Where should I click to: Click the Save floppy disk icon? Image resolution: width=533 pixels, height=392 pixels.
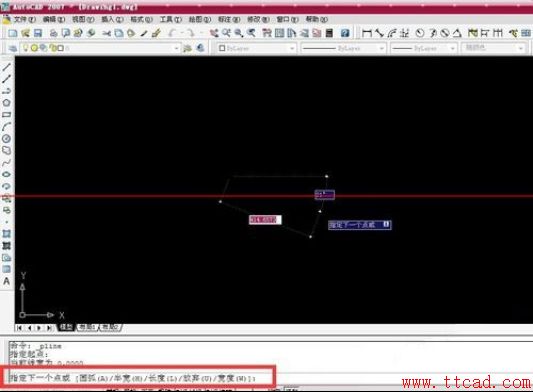click(38, 33)
